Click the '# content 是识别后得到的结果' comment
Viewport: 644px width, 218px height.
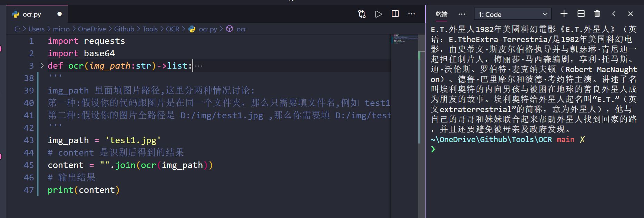coord(116,153)
